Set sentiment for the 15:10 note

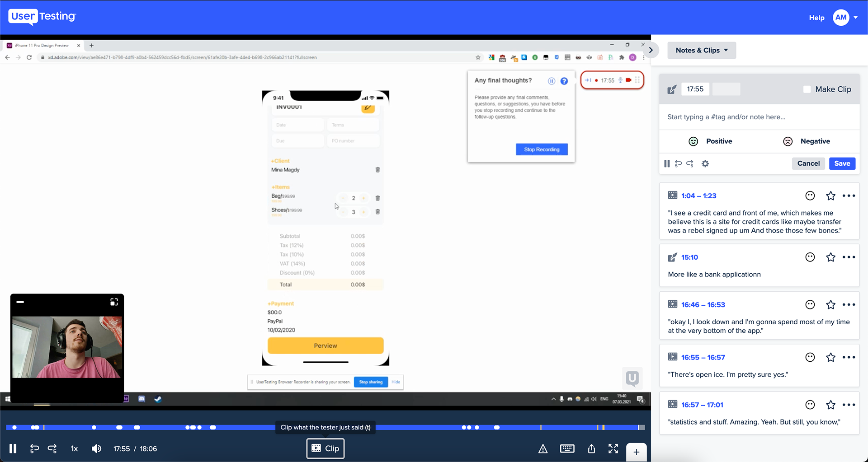[x=810, y=257]
